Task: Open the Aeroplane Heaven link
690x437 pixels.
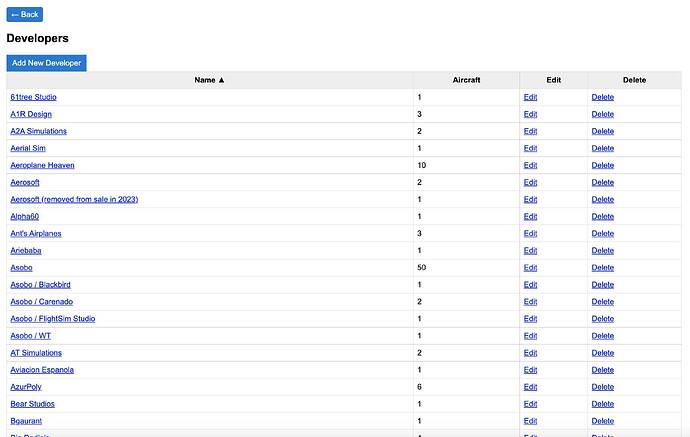Action: 42,165
